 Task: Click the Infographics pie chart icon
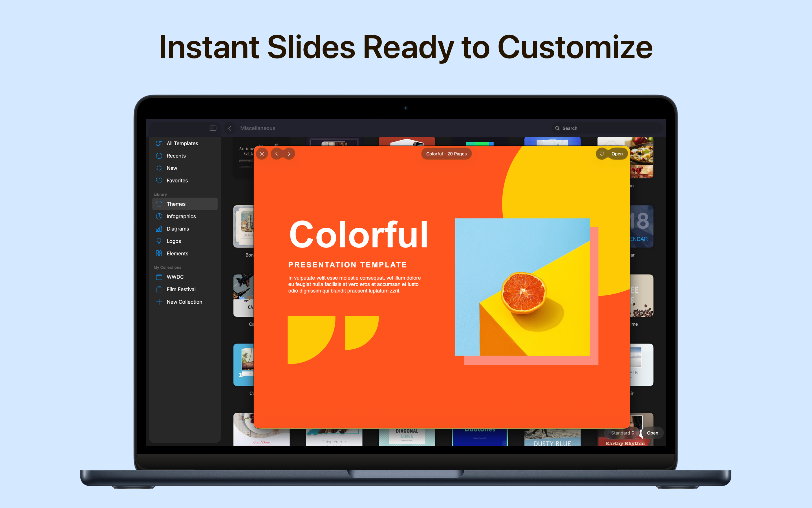159,216
